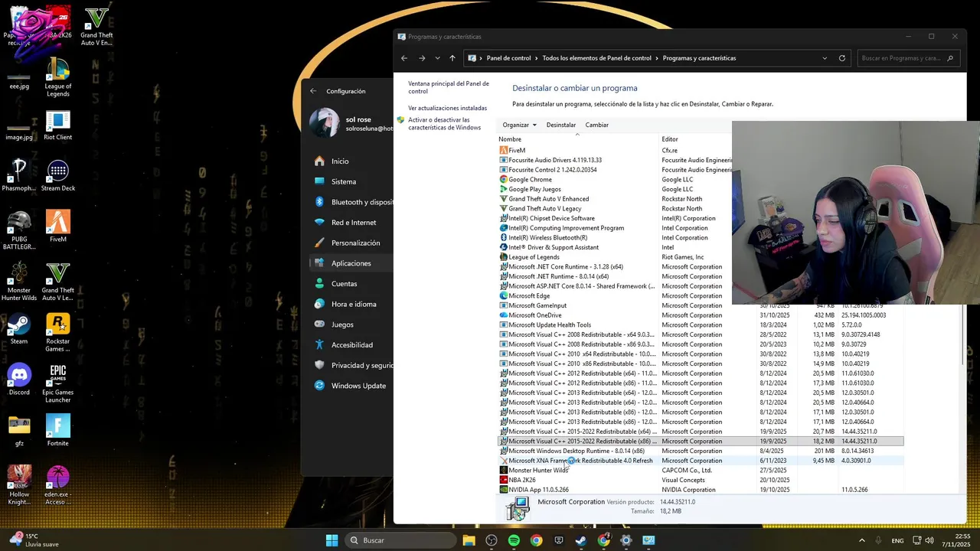Open OBS Studio from the taskbar
The width and height of the screenshot is (980, 551).
[492, 540]
